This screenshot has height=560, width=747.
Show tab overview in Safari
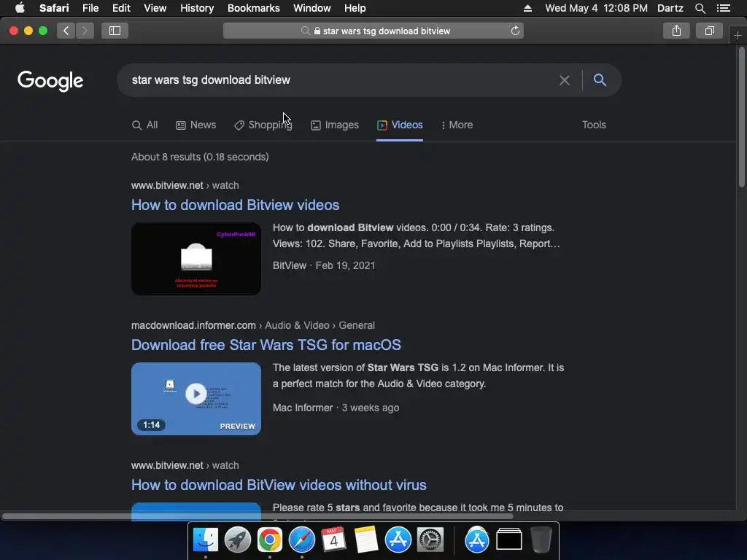point(709,31)
